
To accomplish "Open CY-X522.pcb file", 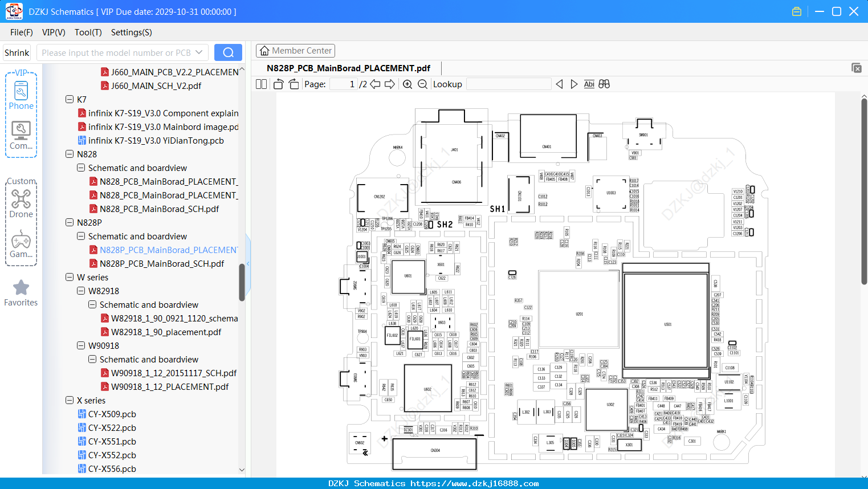I will point(112,427).
